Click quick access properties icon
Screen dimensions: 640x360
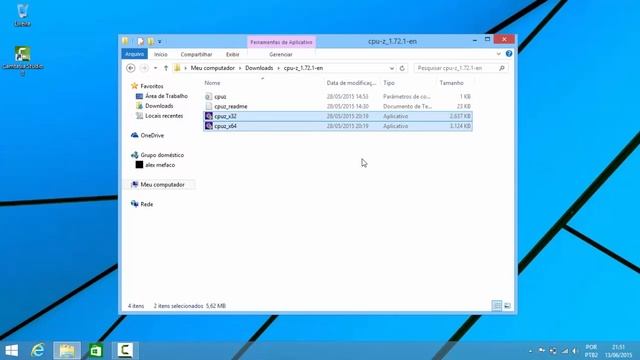click(140, 41)
